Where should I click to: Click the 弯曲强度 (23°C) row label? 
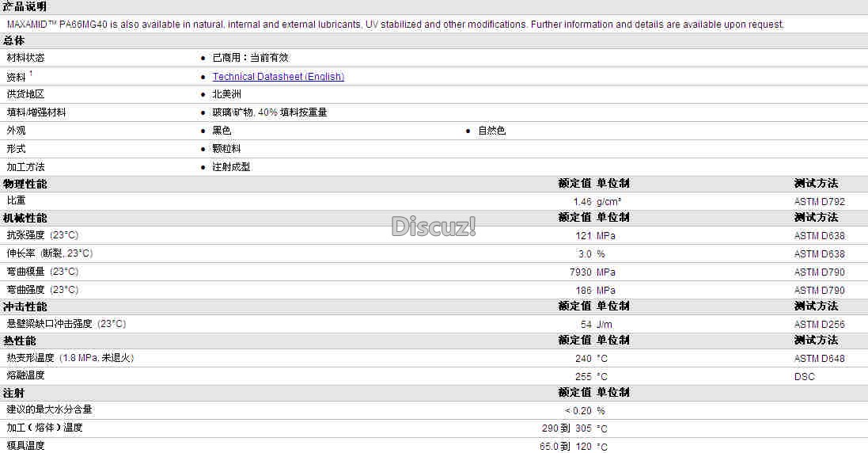coord(43,290)
